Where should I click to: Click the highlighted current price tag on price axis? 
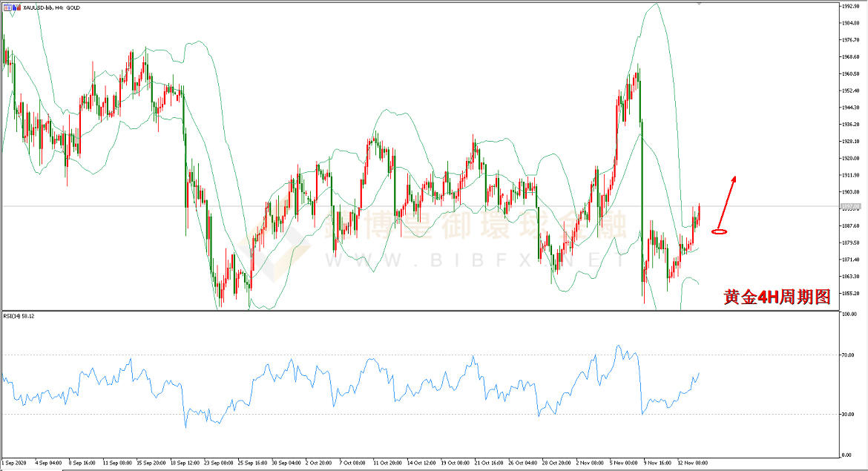tap(850, 206)
